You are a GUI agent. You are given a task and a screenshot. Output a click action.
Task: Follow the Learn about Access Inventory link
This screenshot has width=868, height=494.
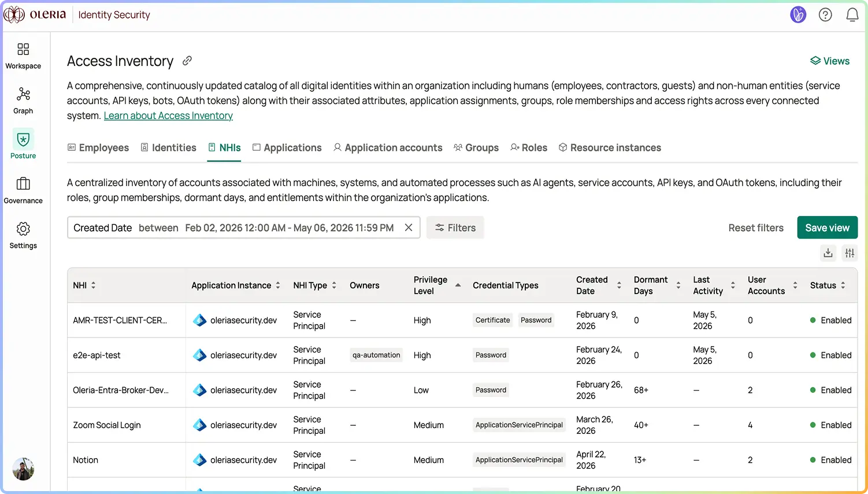point(168,116)
